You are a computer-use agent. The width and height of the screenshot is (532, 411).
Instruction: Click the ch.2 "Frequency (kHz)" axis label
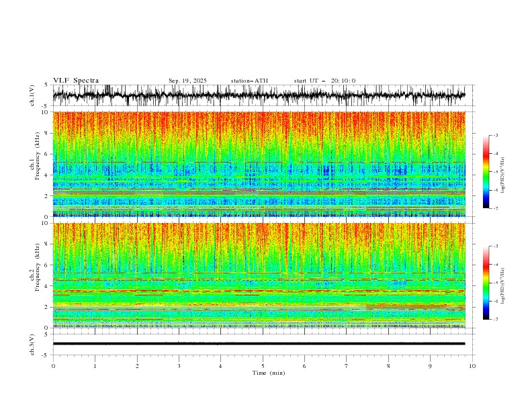pyautogui.click(x=38, y=267)
